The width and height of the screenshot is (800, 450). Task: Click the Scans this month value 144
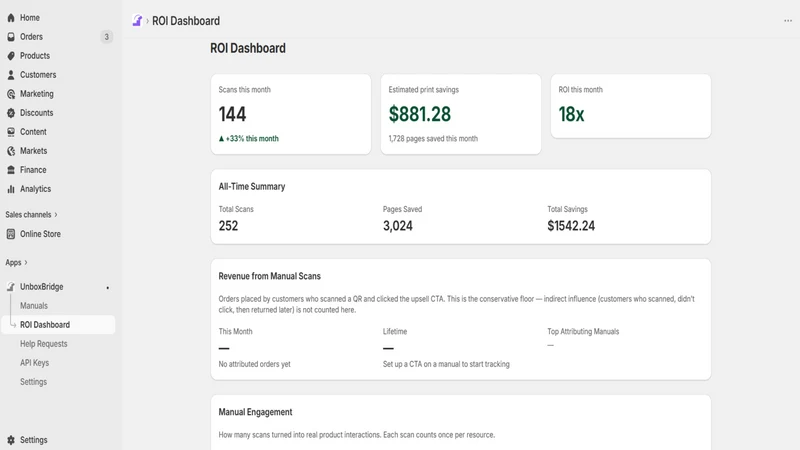click(x=232, y=114)
